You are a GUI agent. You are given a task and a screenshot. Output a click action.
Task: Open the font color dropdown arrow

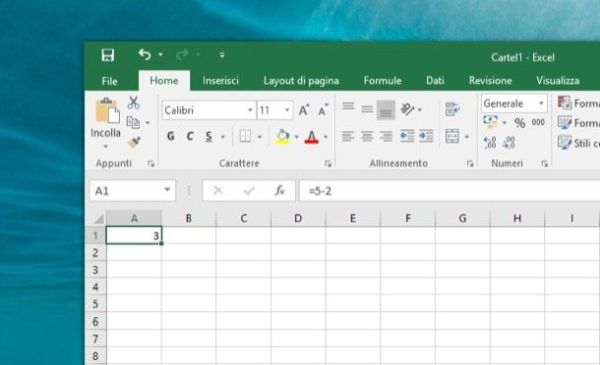coord(326,137)
